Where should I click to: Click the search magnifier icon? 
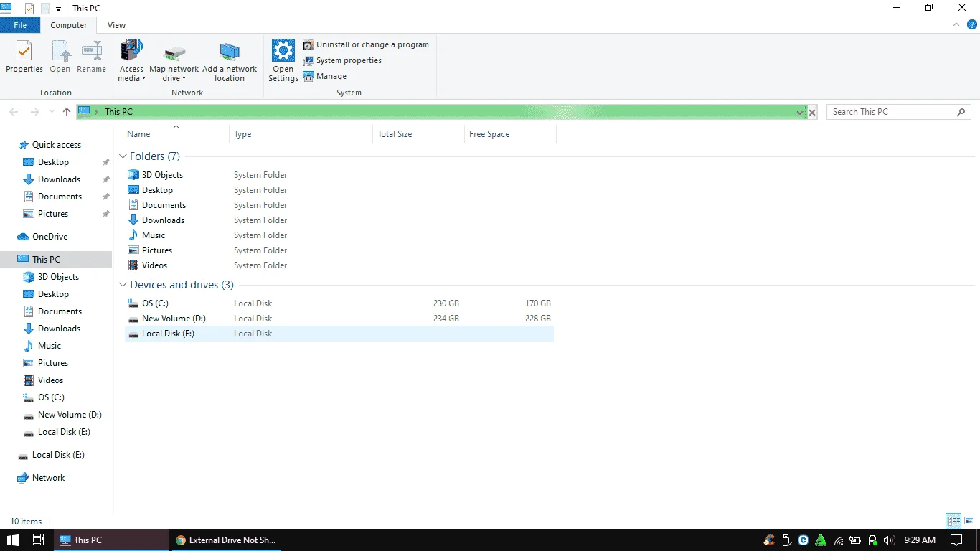click(961, 112)
